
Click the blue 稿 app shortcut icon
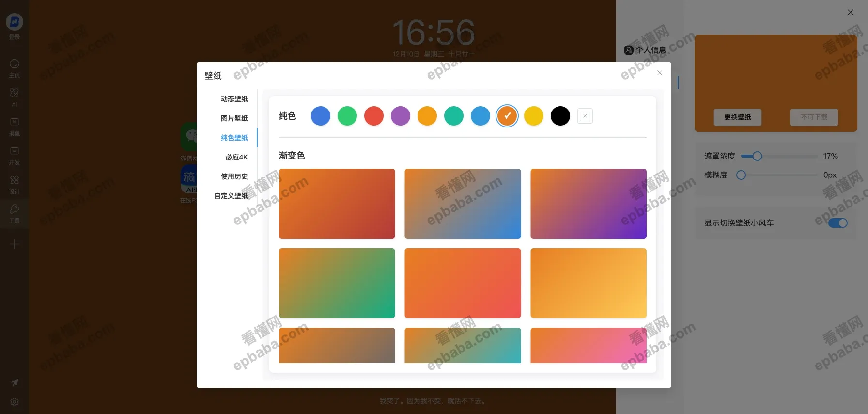[188, 179]
